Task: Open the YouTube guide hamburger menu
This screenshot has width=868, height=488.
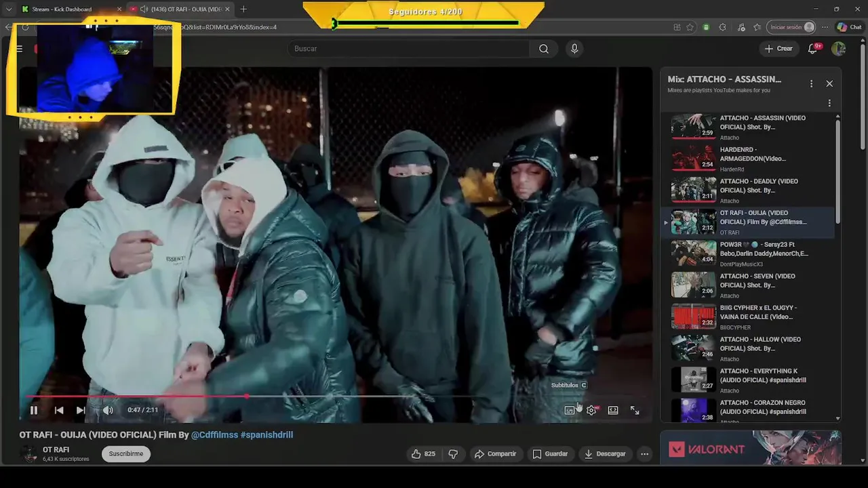Action: coord(20,49)
